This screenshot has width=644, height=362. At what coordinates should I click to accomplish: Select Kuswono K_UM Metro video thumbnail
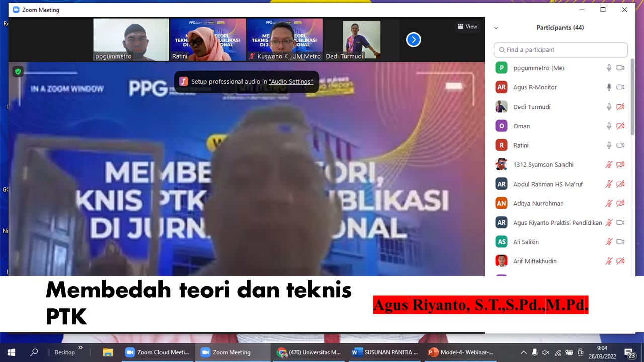pos(284,40)
